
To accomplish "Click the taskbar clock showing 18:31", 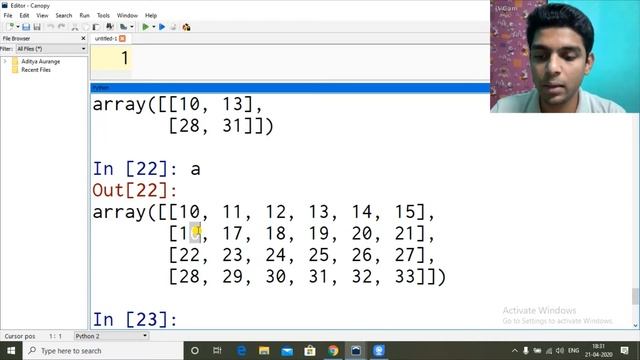I will click(x=598, y=351).
